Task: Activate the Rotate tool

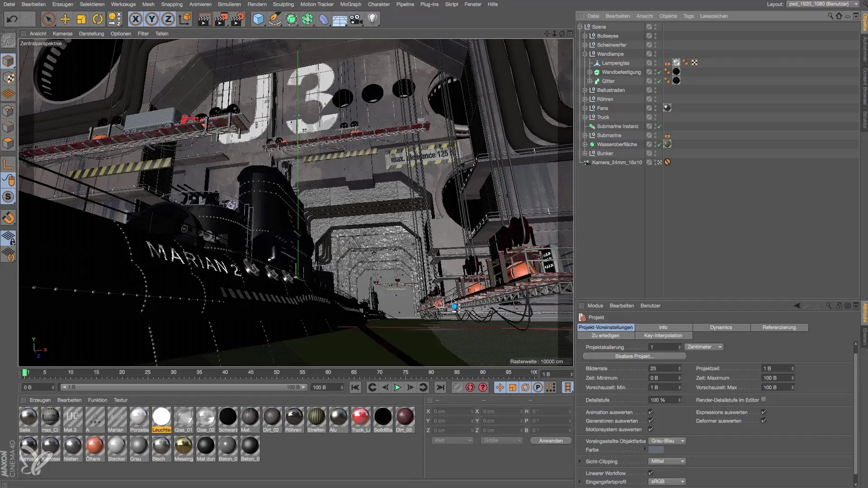Action: [98, 19]
